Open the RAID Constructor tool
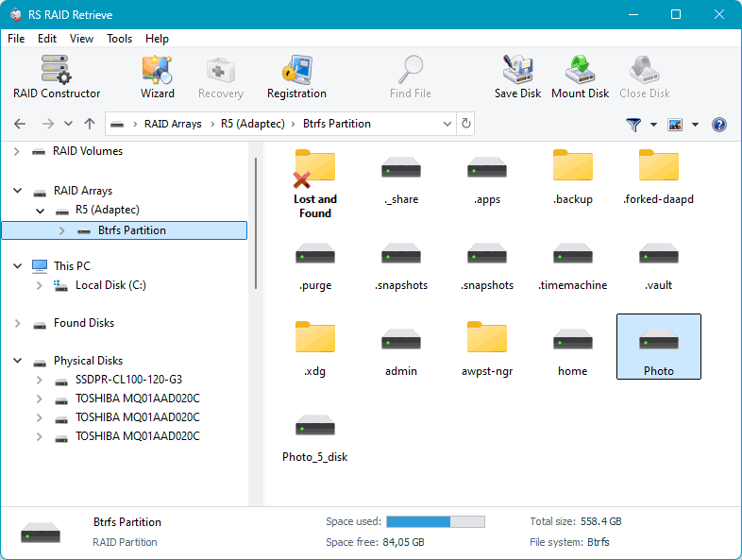This screenshot has width=742, height=560. tap(57, 76)
